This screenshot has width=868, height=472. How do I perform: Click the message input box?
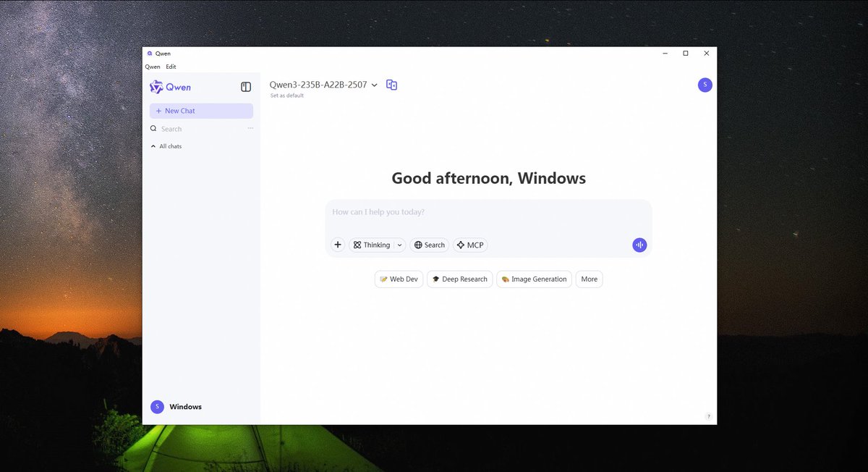click(488, 213)
